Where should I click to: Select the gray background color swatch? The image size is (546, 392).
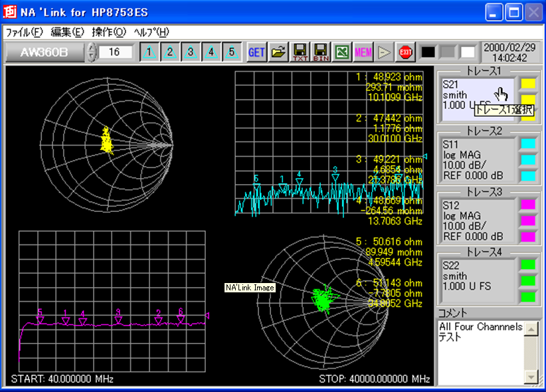[448, 52]
